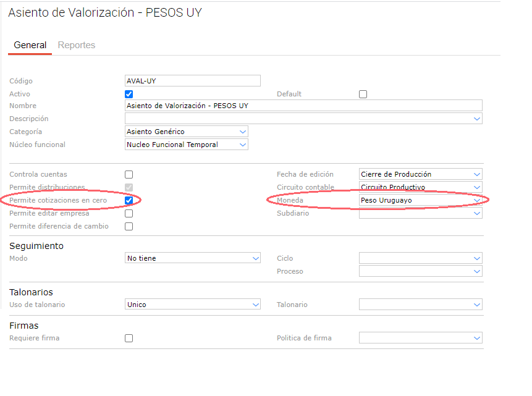
Task: Open the Fecha de edición dropdown
Action: (x=420, y=174)
